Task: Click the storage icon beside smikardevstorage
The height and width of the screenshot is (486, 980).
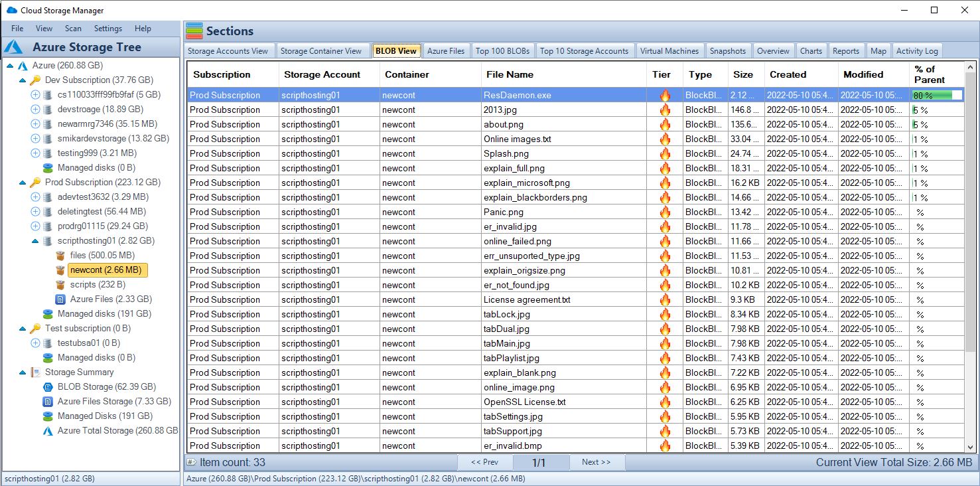Action: click(48, 139)
